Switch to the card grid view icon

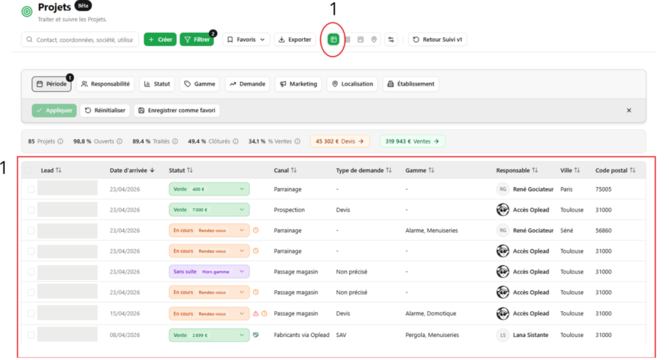[348, 40]
